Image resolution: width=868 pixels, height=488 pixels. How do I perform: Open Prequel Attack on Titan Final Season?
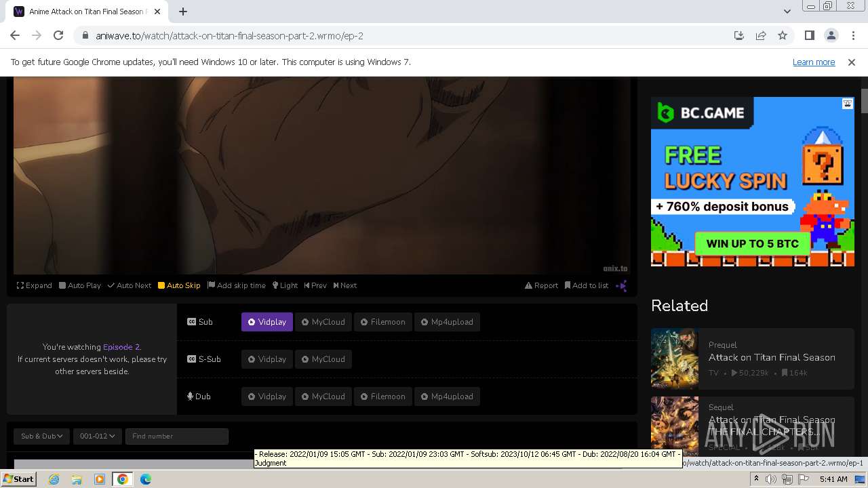tap(772, 357)
